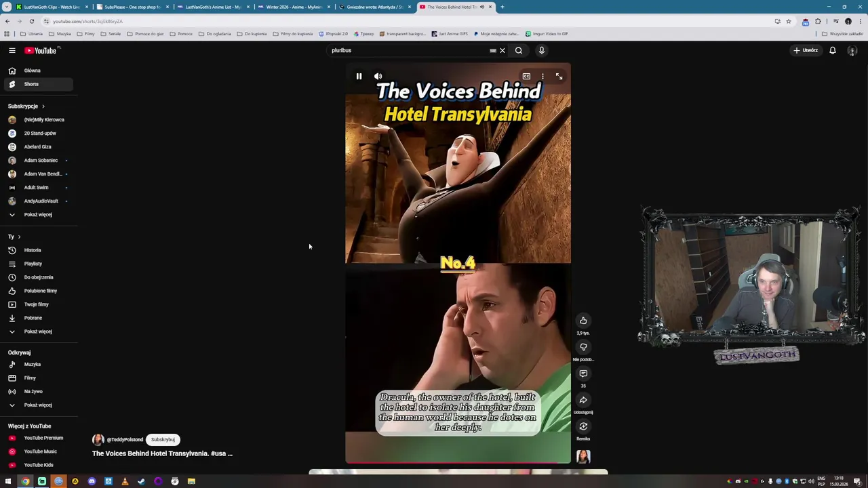
Task: Share the Short via Udostępnij icon
Action: point(583,400)
